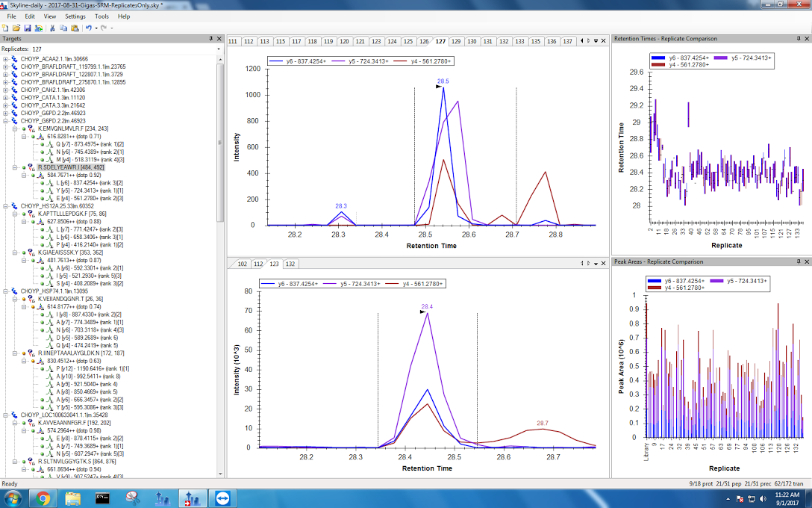The image size is (812, 508).
Task: Collapse the R.SDELYEAWR.I peptide node
Action: click(15, 167)
